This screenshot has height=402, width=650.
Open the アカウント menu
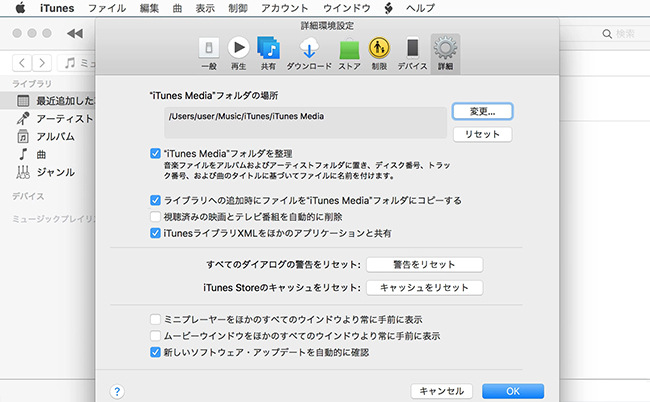coord(285,8)
